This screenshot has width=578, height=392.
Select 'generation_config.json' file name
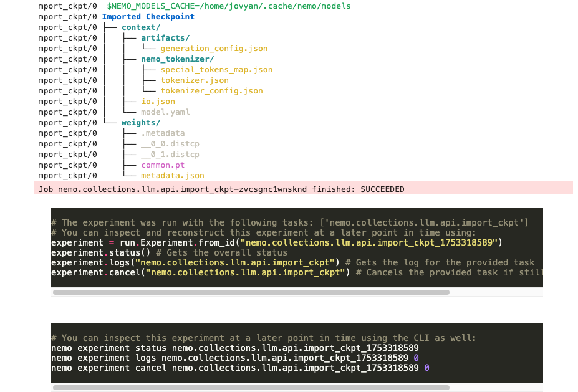tap(214, 49)
